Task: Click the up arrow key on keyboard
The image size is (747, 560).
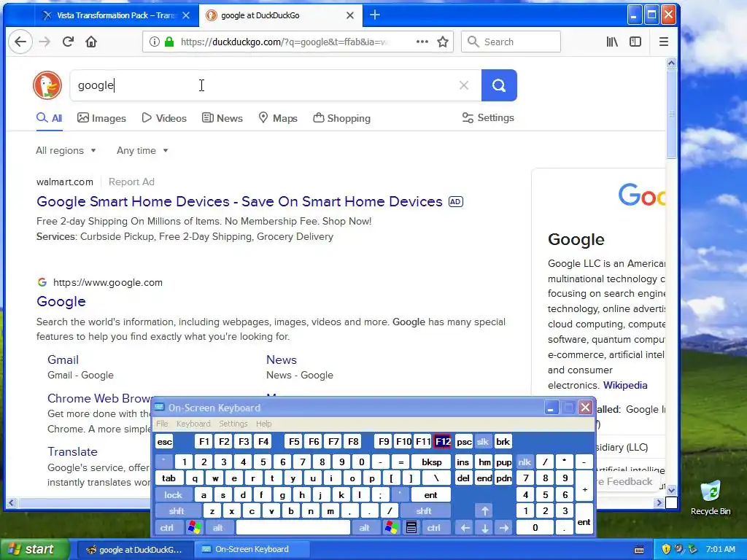Action: click(484, 511)
